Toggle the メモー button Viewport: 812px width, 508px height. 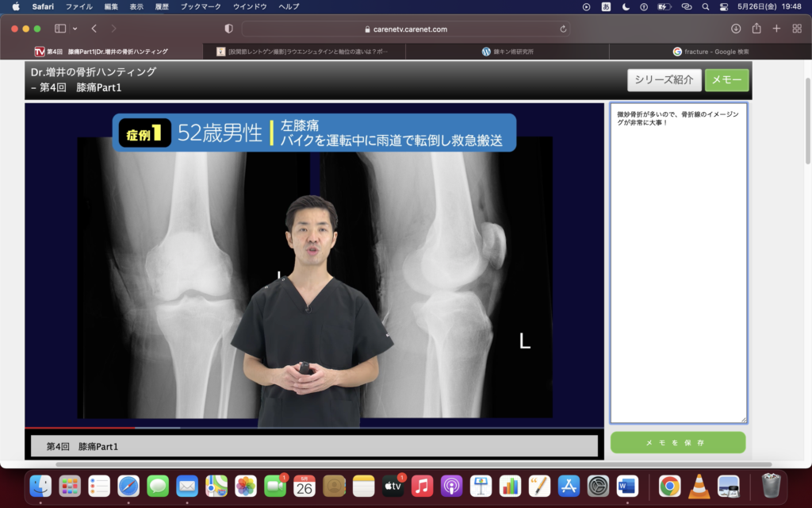point(726,80)
